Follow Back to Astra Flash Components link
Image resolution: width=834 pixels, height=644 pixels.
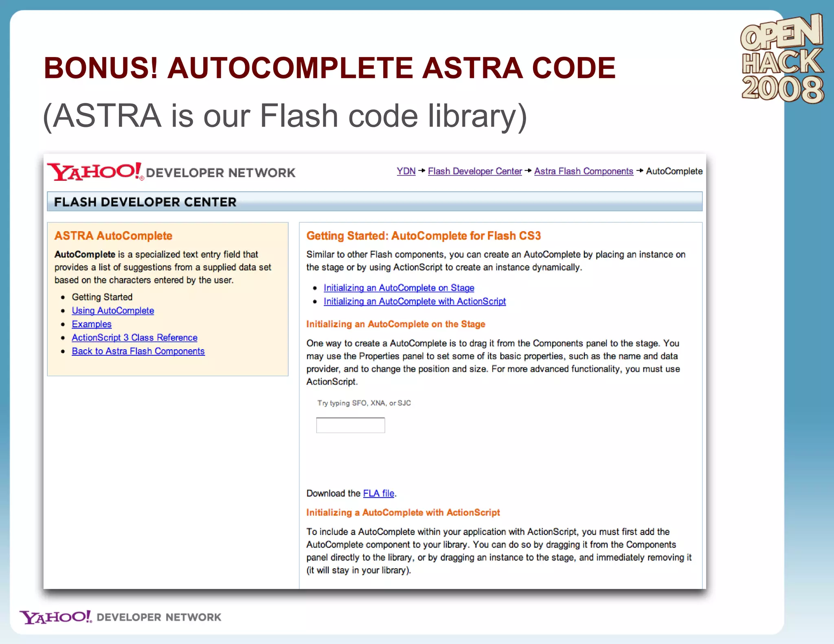coord(138,351)
